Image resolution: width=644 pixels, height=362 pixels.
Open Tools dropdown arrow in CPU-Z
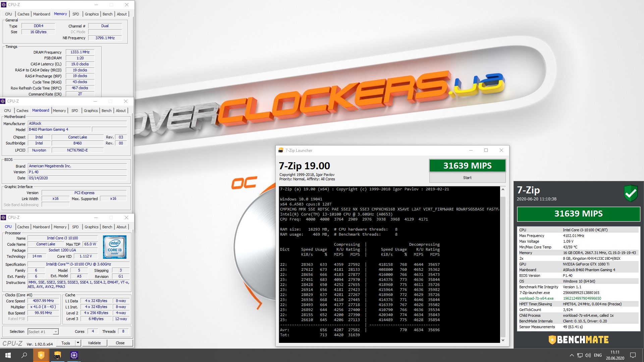coord(78,343)
